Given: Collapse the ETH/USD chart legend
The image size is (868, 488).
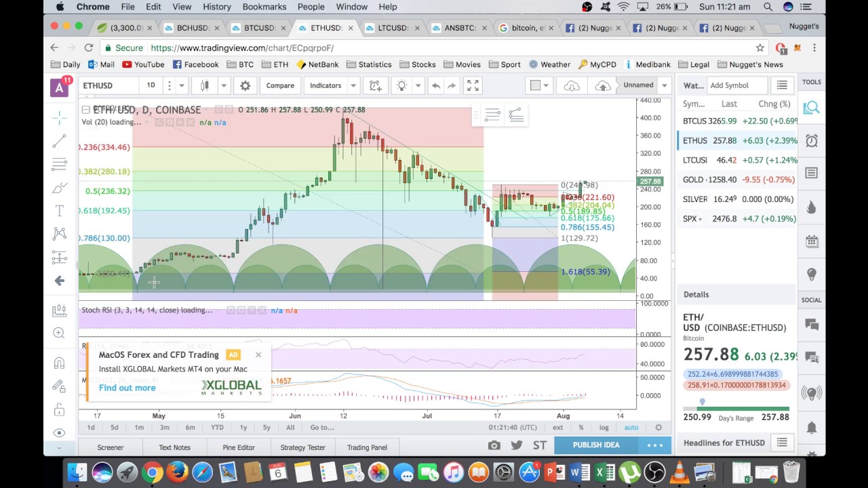Looking at the screenshot, I should click(85, 110).
